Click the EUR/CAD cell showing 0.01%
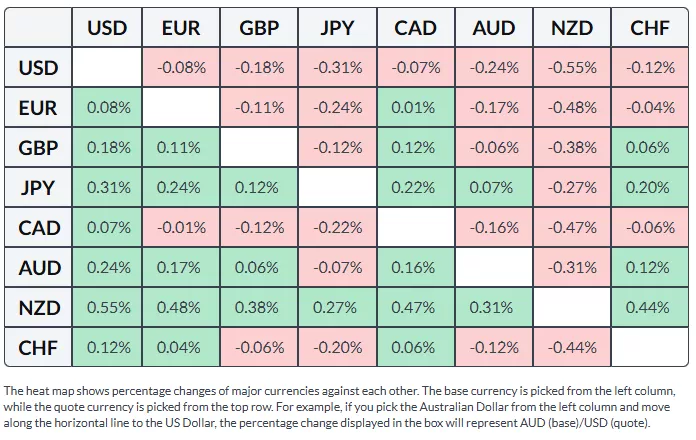696x440 pixels. pos(415,108)
